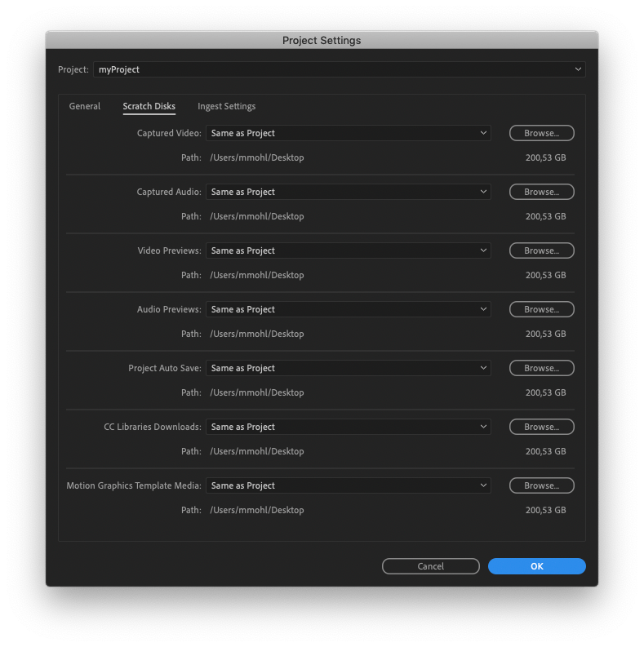Click the Captured Video label

(169, 133)
